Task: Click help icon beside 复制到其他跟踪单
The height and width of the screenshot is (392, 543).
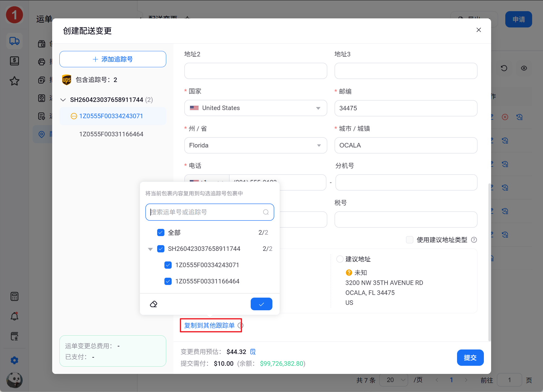Action: [x=240, y=325]
